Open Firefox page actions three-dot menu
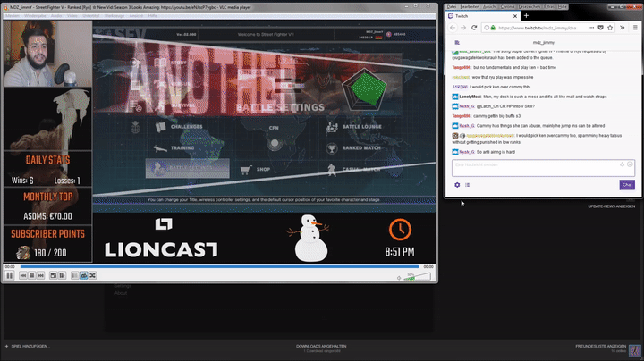Screen dimensions: 644x361 point(590,28)
